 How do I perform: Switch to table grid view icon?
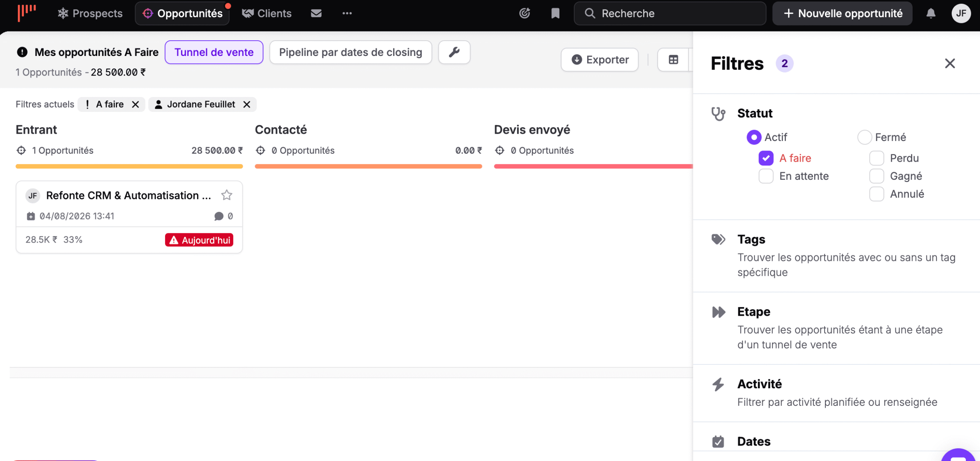pos(673,60)
